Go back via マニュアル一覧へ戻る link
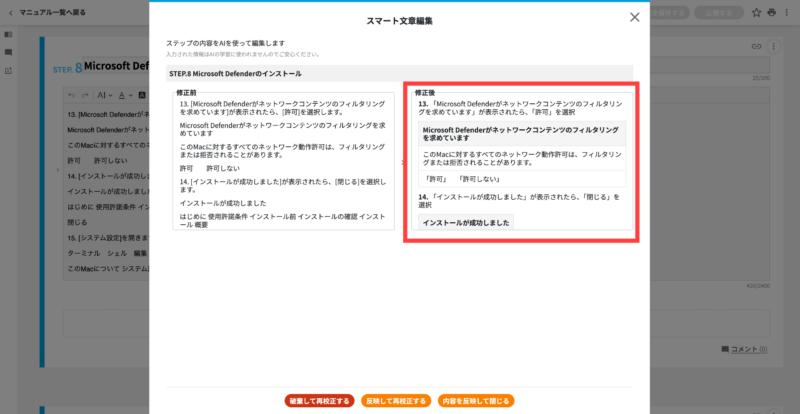The width and height of the screenshot is (800, 414). (53, 12)
